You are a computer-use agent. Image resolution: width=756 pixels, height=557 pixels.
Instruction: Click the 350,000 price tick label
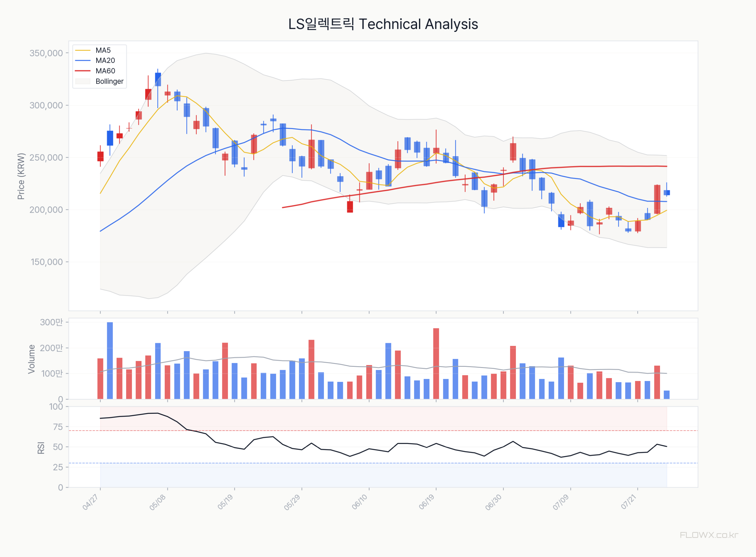tap(46, 53)
